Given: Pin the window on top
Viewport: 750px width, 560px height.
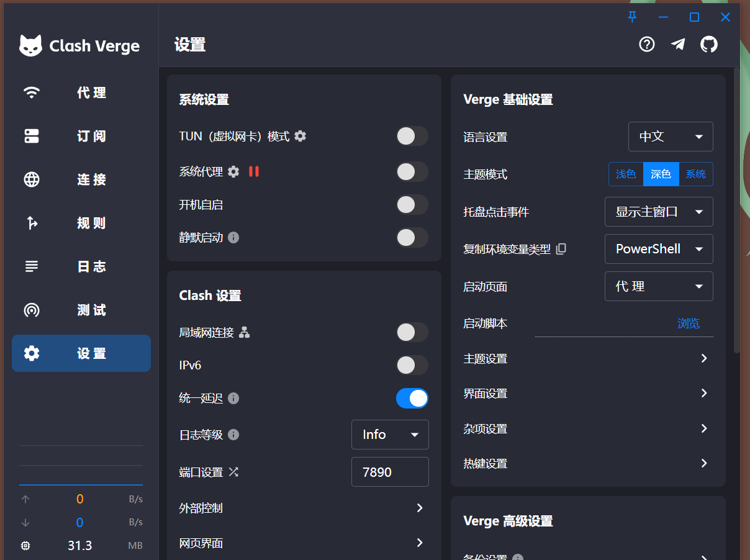Looking at the screenshot, I should pos(632,17).
